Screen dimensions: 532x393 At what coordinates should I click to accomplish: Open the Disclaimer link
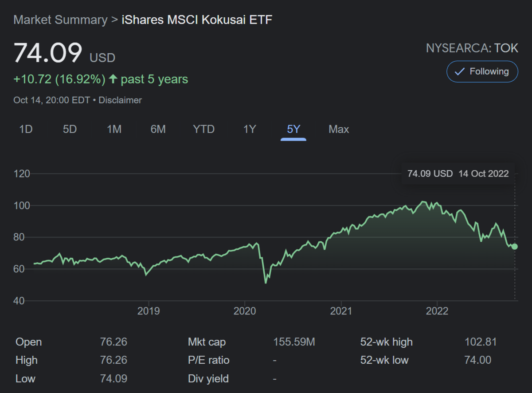pyautogui.click(x=120, y=100)
